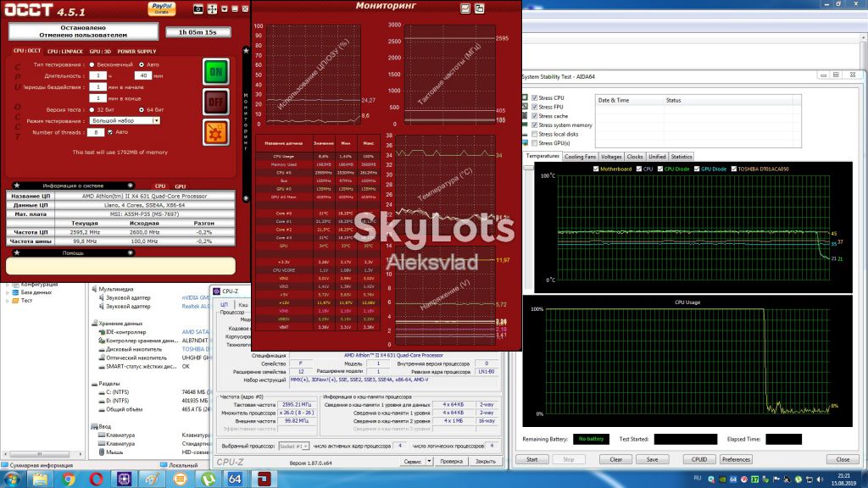Select the Бесконечный test type radio button
Viewport: 868px width, 488px height.
[92, 64]
